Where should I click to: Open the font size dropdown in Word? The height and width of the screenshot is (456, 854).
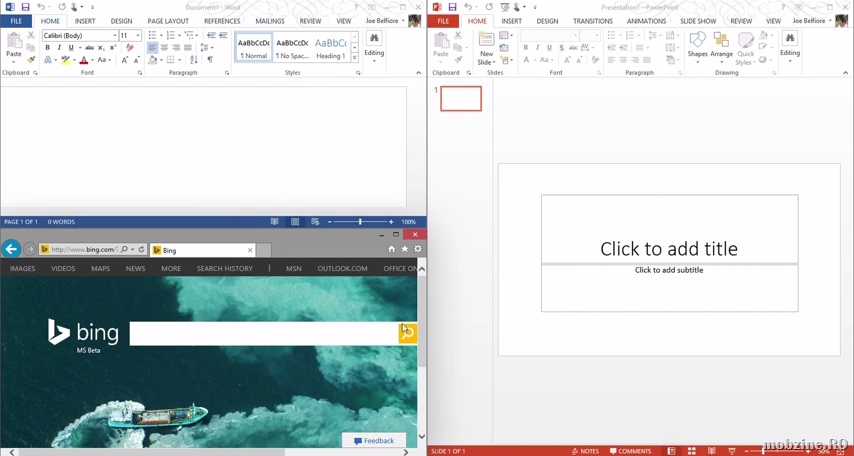click(138, 35)
